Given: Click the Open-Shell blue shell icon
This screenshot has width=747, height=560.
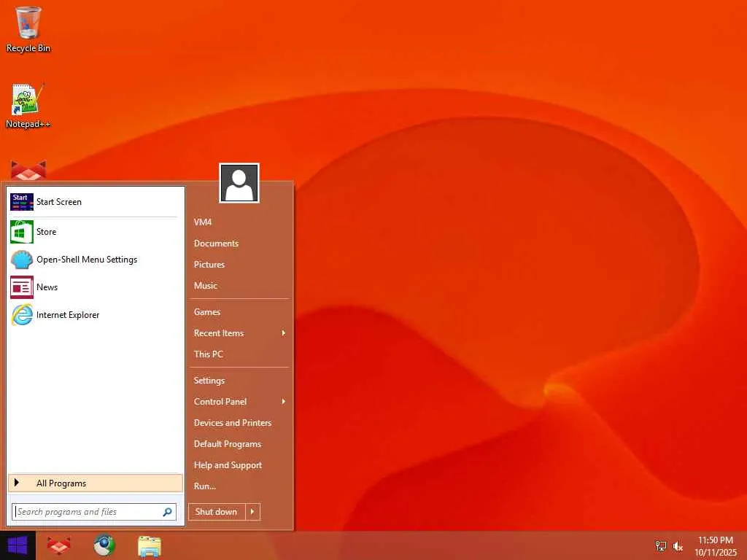Looking at the screenshot, I should pos(22,260).
